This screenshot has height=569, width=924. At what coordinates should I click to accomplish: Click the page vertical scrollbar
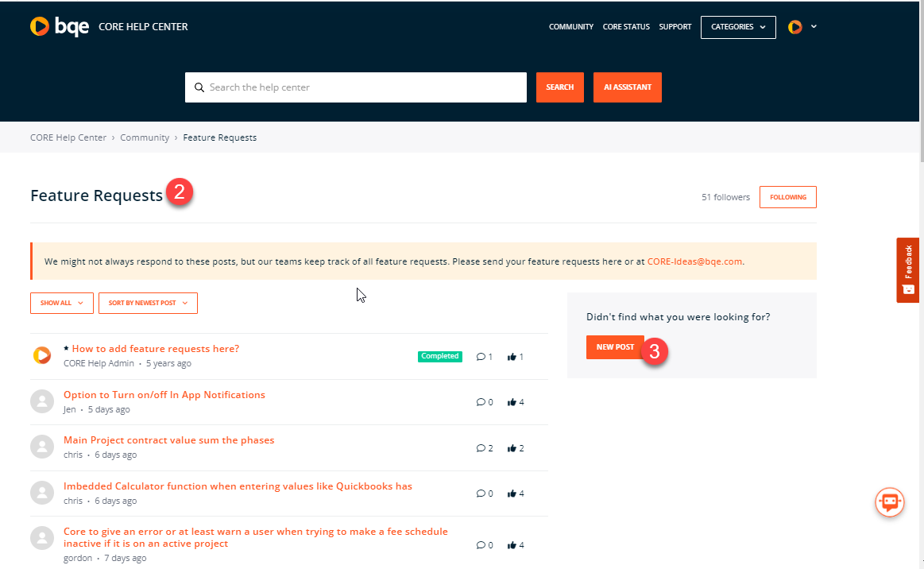coord(922,83)
